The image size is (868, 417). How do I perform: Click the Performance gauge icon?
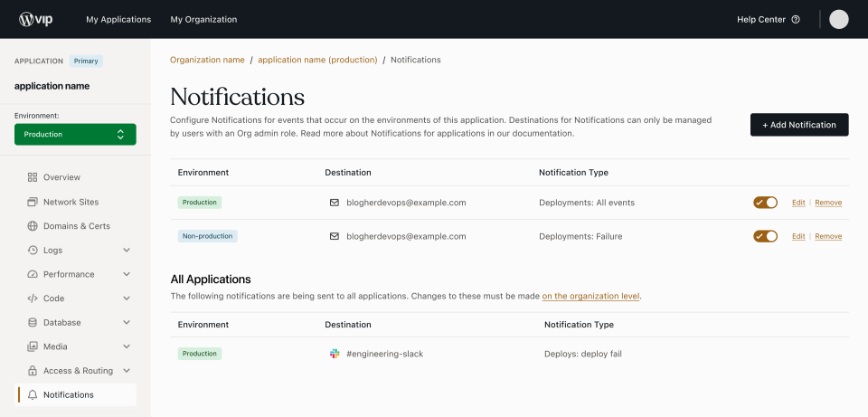33,274
